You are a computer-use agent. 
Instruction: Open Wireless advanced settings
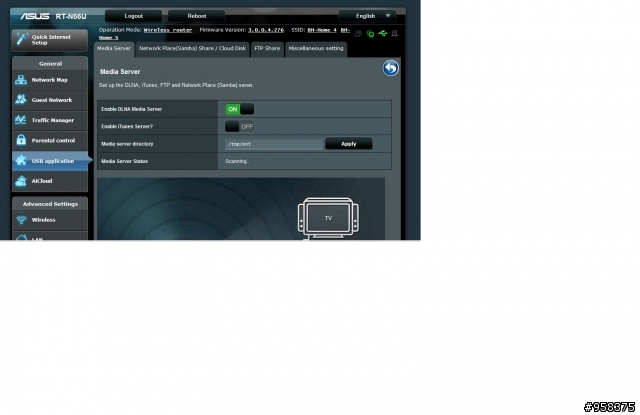50,220
